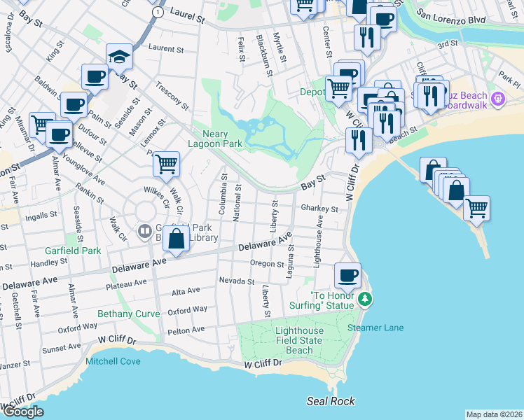Open the Garfield Park Branch Library book icon
Image resolution: width=524 pixels, height=420 pixels.
tap(145, 231)
